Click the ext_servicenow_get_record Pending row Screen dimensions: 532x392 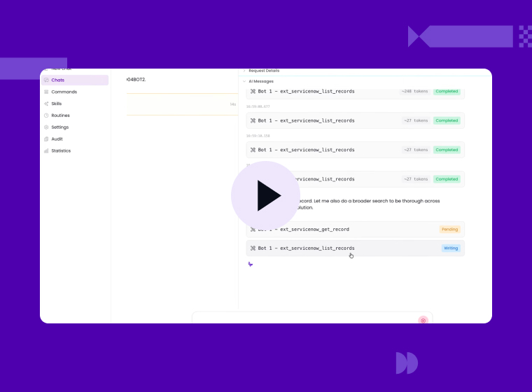355,230
